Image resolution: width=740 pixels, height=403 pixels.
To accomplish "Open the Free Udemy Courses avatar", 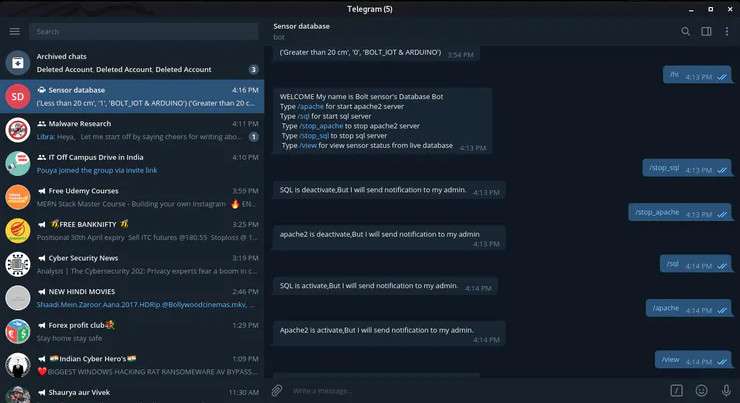I will click(x=18, y=197).
